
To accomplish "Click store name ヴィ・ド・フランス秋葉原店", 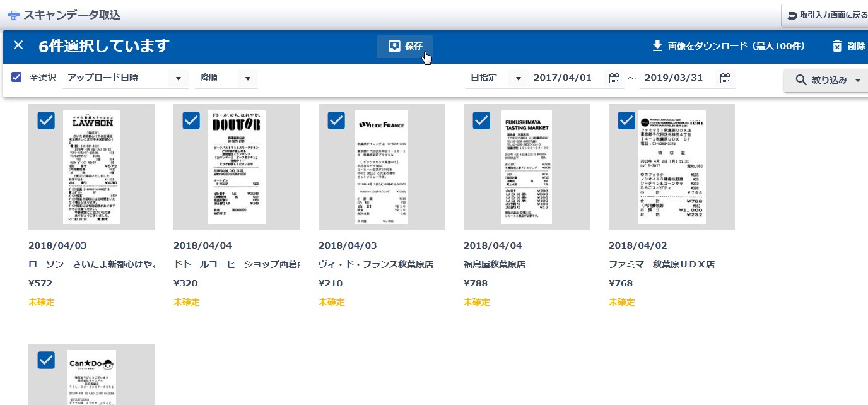I will click(376, 264).
